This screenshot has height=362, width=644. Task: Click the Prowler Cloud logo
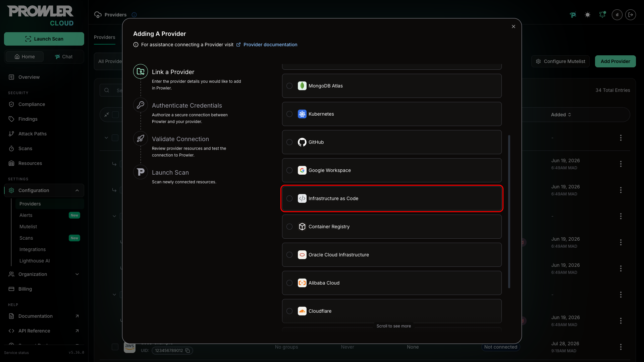(40, 16)
